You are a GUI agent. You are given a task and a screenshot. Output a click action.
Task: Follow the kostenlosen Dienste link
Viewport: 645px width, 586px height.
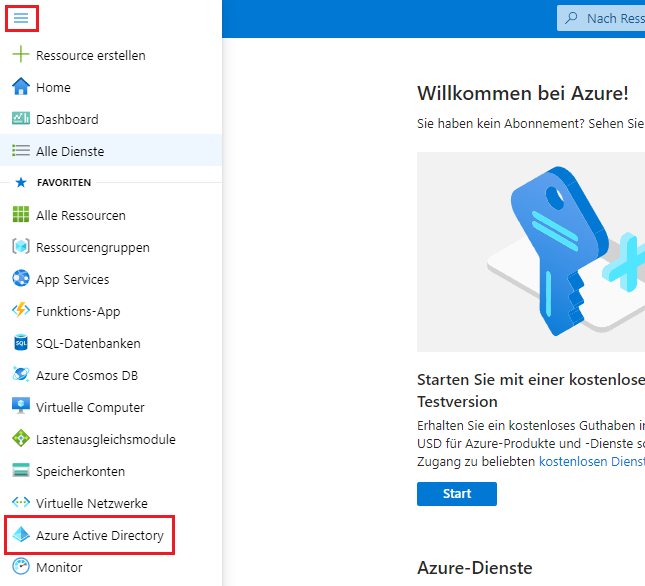[x=591, y=461]
